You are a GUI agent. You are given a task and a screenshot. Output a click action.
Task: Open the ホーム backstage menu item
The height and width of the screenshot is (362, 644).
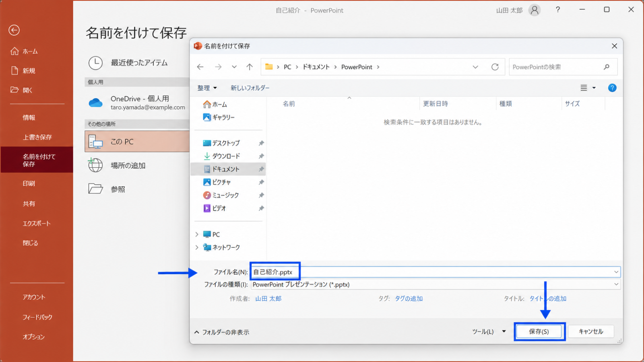[x=24, y=51]
